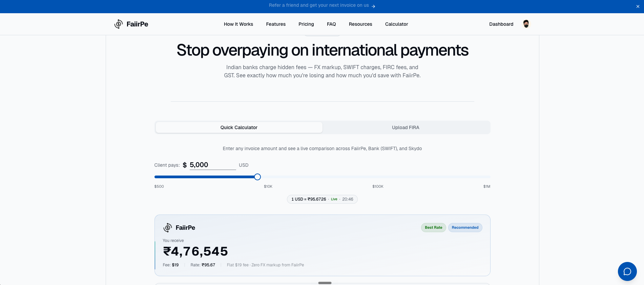644x285 pixels.
Task: Click the 'You receive' label
Action: (173, 241)
